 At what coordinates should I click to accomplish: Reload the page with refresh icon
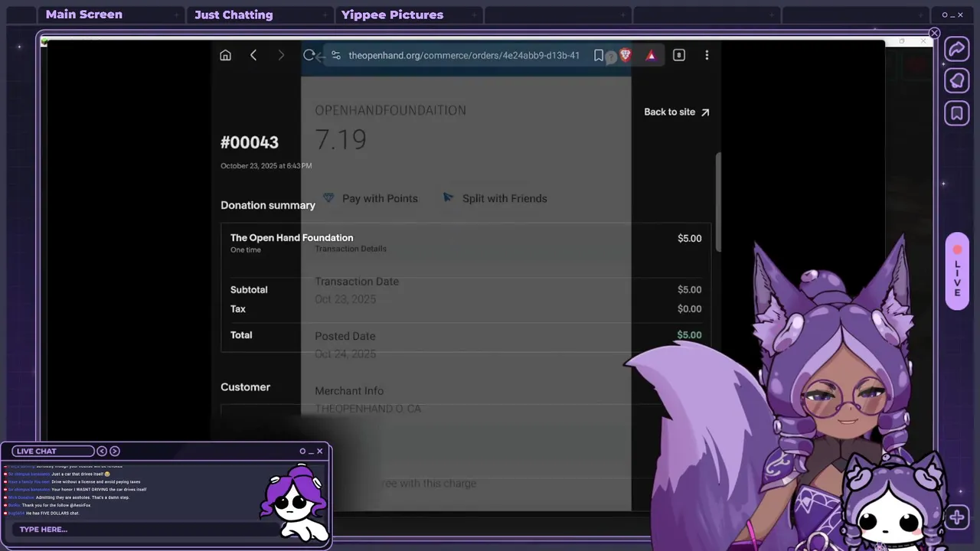point(309,55)
